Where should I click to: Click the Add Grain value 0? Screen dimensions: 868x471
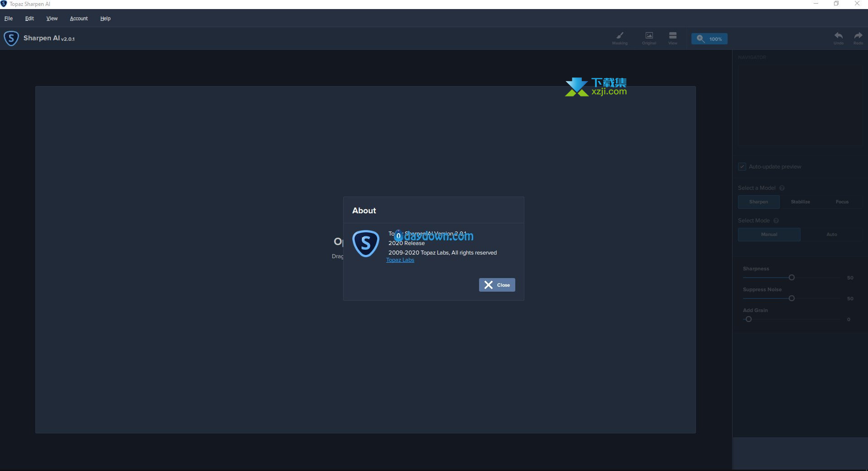pyautogui.click(x=849, y=320)
